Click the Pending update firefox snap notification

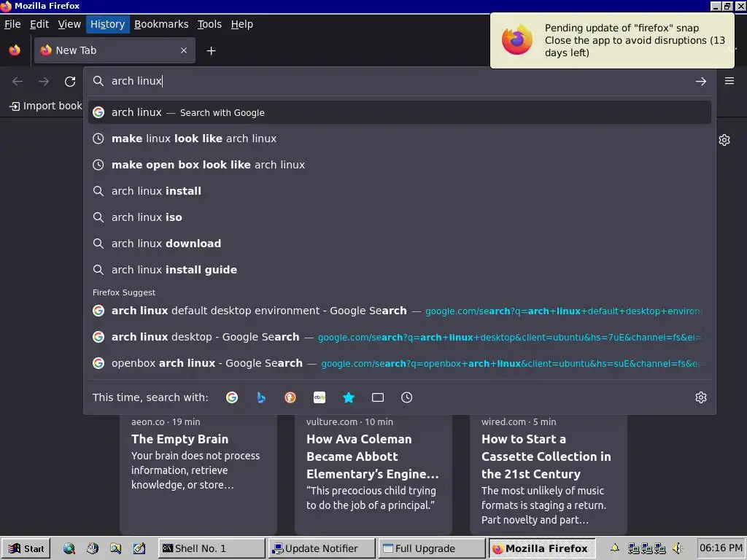coord(612,41)
